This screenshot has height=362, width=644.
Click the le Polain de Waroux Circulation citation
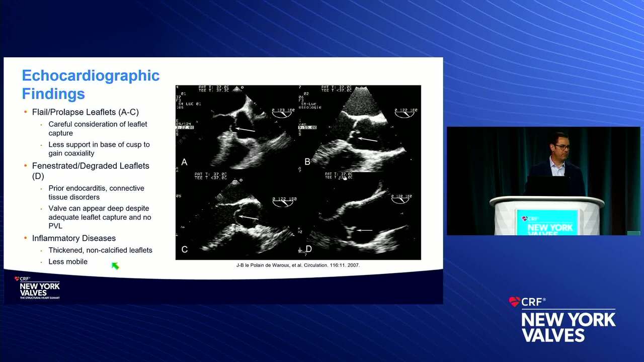[x=298, y=265]
